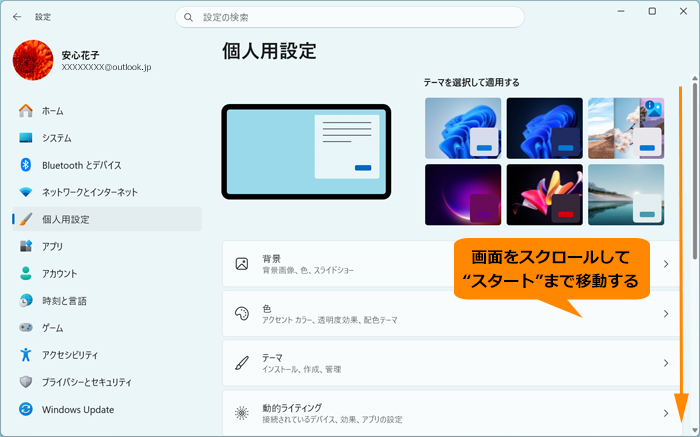Screen dimensions: 700x437
Task: Click the Bluetooth icon in sidebar
Action: 25,165
